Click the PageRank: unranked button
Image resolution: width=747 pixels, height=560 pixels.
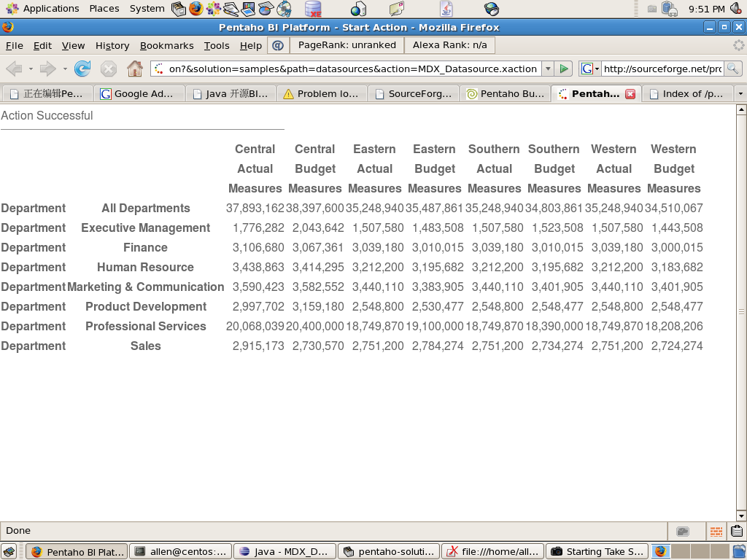coord(347,45)
